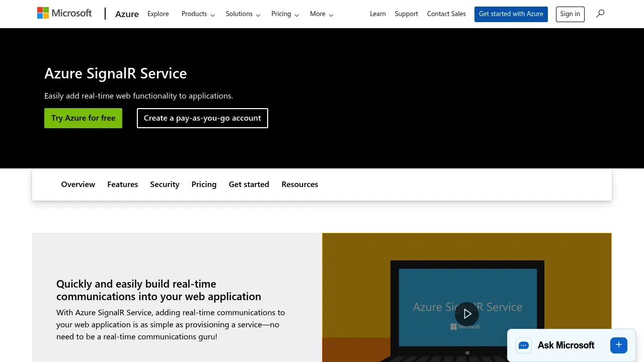Click the Ask Microsoft label
644x362 pixels.
click(566, 345)
